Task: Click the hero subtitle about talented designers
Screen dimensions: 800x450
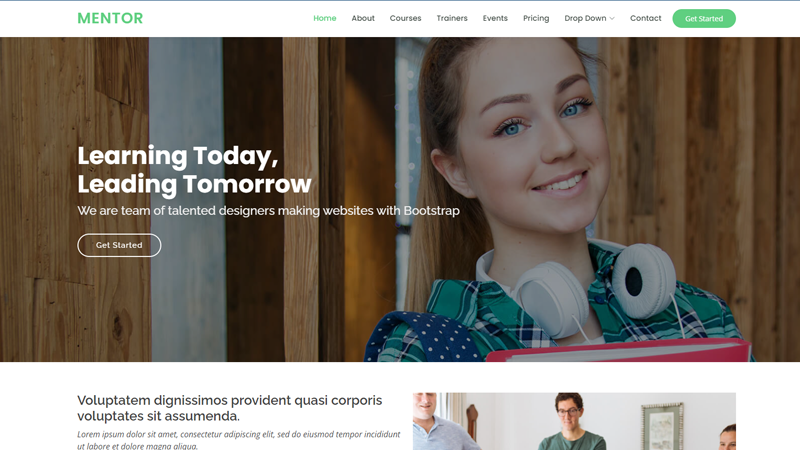Action: [x=268, y=211]
